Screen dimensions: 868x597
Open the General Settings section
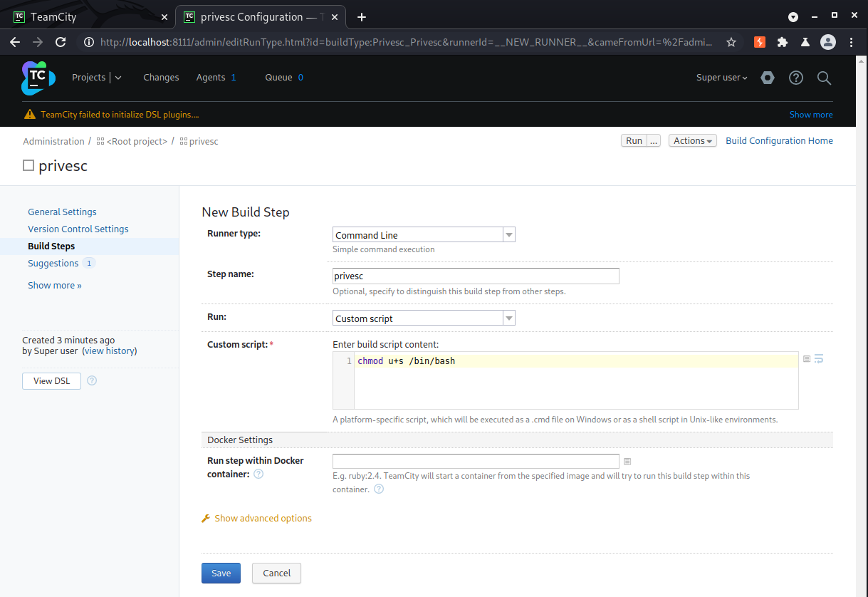pos(62,212)
